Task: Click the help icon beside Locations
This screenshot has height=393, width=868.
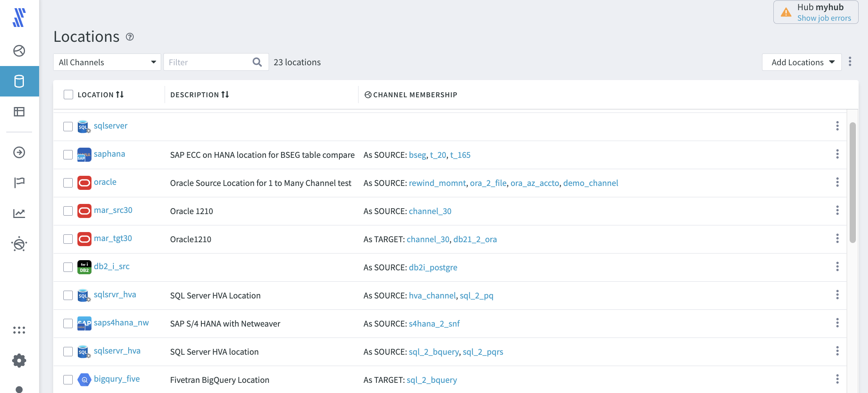Action: pyautogui.click(x=130, y=37)
